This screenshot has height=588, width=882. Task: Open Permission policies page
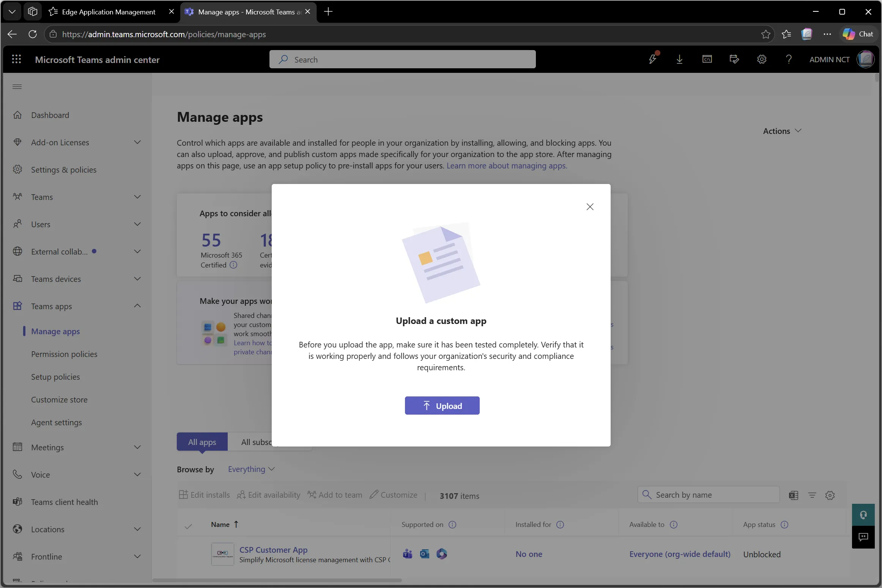point(64,354)
